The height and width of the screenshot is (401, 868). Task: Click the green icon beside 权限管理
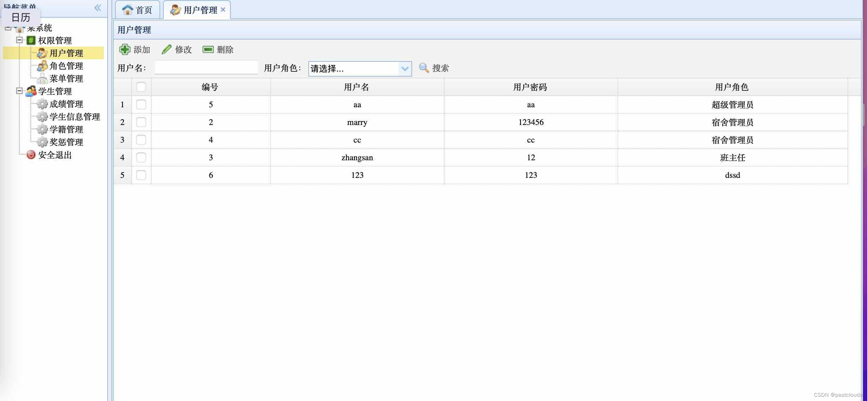(31, 40)
